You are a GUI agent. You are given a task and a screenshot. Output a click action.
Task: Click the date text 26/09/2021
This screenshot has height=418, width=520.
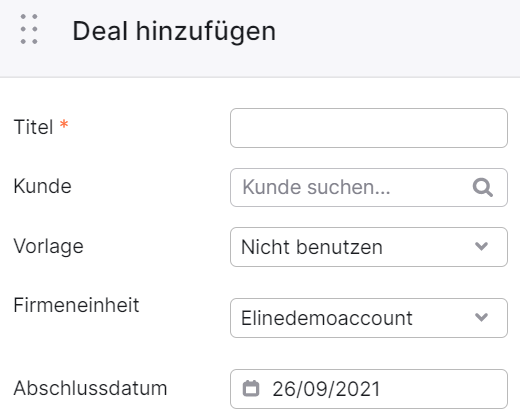(x=326, y=389)
